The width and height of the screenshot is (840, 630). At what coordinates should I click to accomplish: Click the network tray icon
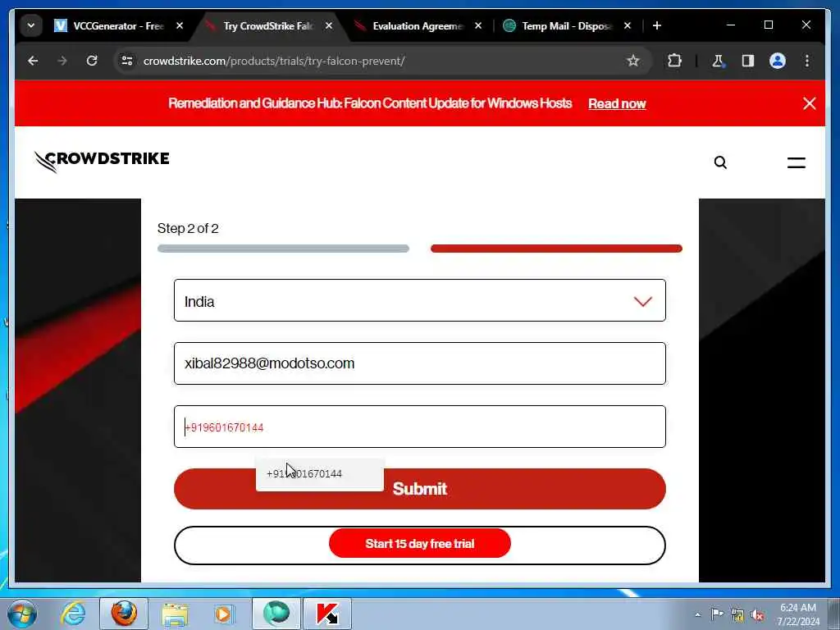click(737, 614)
